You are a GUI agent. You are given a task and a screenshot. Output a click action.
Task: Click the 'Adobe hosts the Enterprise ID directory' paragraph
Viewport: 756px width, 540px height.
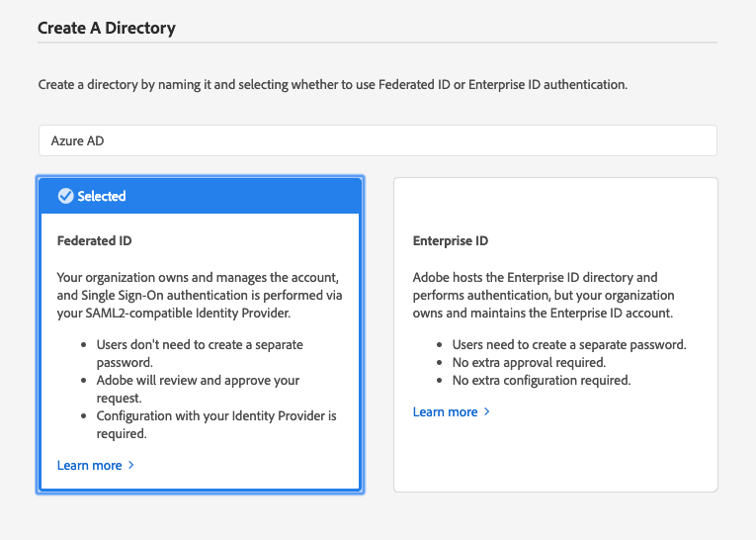click(x=544, y=296)
